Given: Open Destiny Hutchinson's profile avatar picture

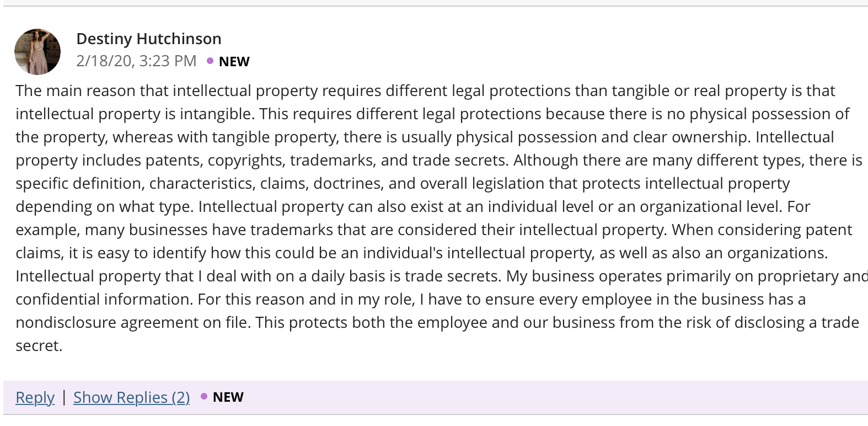Looking at the screenshot, I should coord(37,52).
